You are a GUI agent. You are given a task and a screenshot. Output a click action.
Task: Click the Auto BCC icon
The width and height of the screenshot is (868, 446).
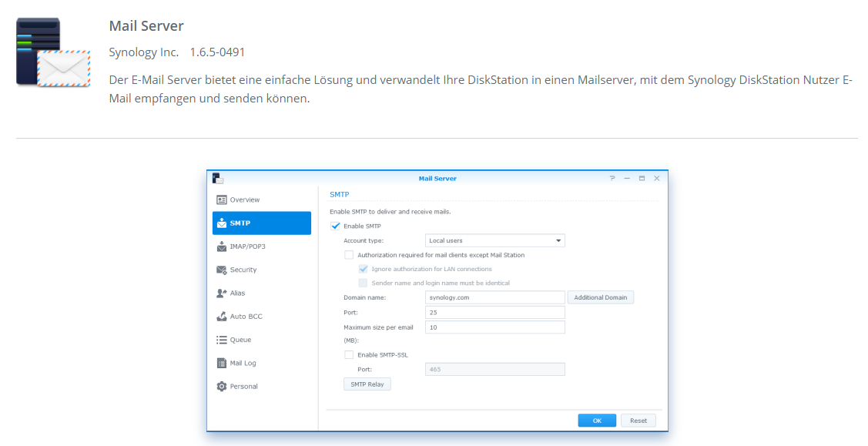click(x=222, y=317)
